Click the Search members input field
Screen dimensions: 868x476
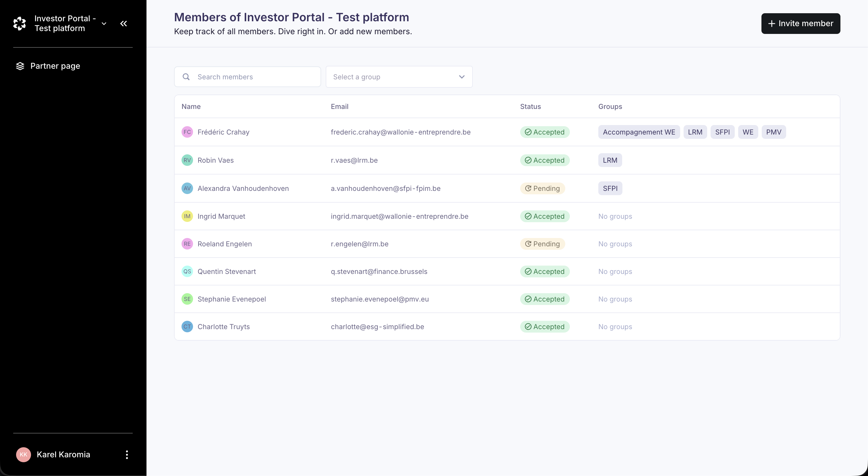click(x=247, y=76)
